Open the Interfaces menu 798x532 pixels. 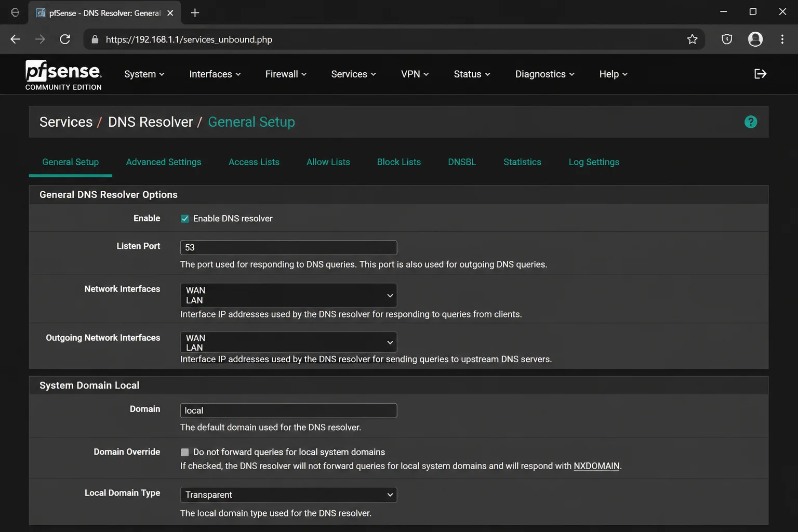click(215, 74)
